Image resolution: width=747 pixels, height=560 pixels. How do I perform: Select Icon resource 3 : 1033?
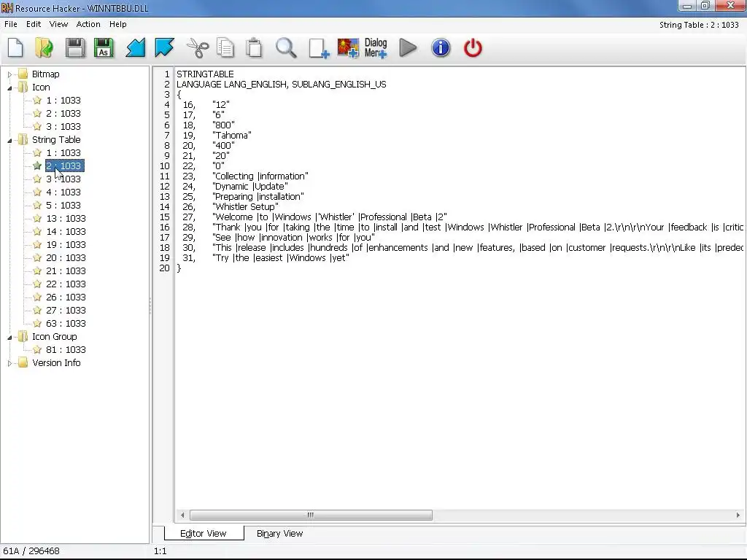pos(63,127)
